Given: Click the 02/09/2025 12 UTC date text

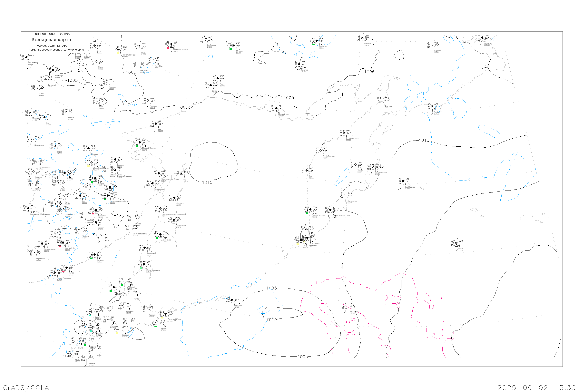Looking at the screenshot, I should click(52, 46).
